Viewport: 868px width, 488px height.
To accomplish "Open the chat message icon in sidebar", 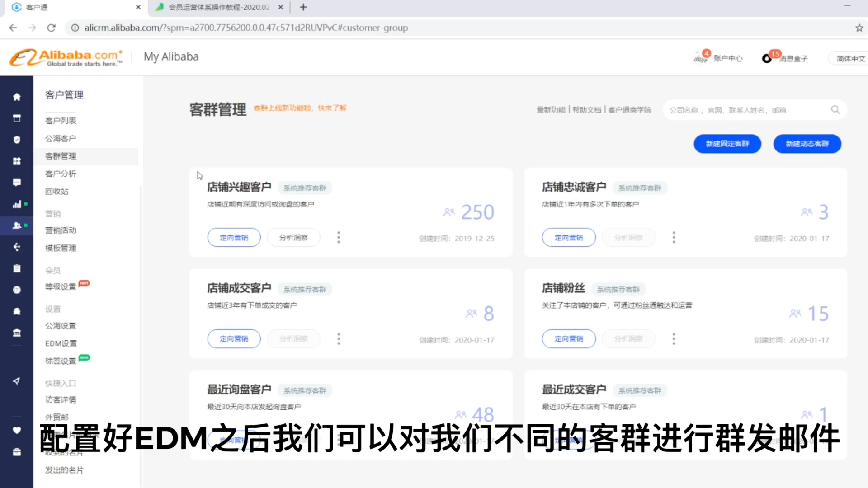I will pos(17,183).
